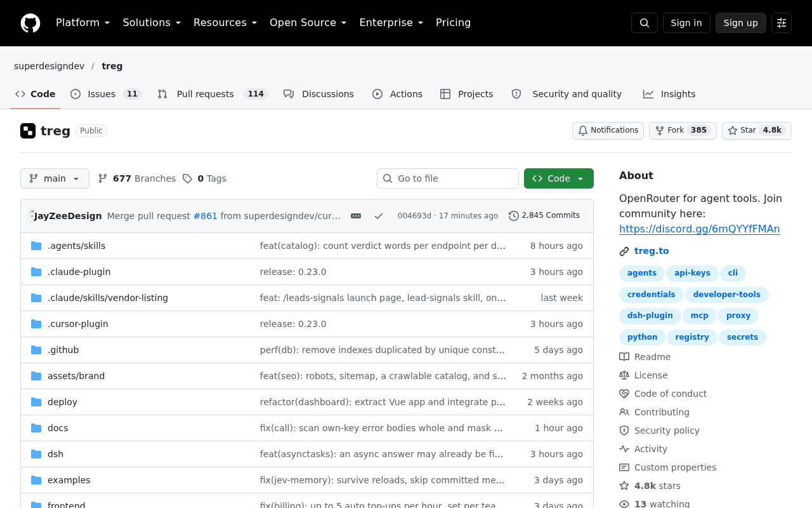Click the search magnifier icon
Screen dimensions: 812x508
point(645,23)
